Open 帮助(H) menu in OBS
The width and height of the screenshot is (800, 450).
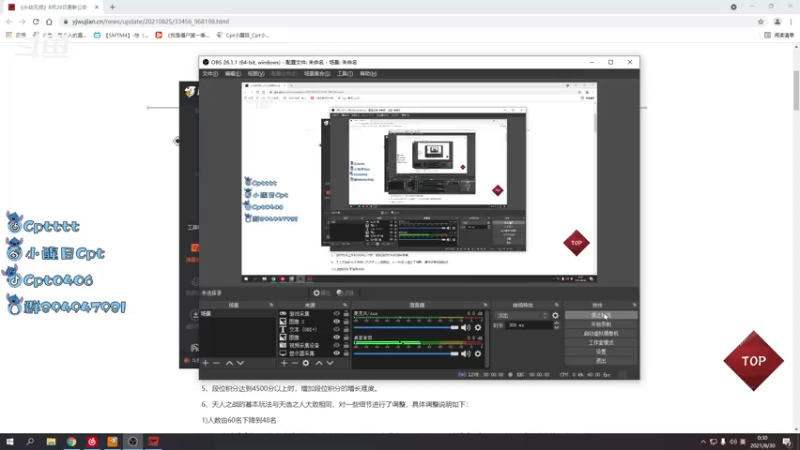pyautogui.click(x=368, y=73)
